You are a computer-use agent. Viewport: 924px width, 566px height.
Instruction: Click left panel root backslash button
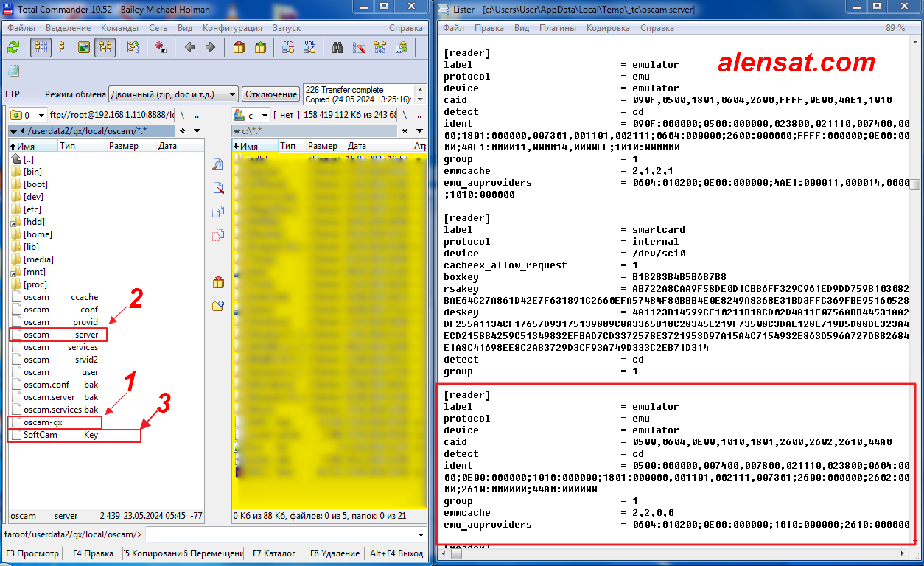[x=181, y=115]
